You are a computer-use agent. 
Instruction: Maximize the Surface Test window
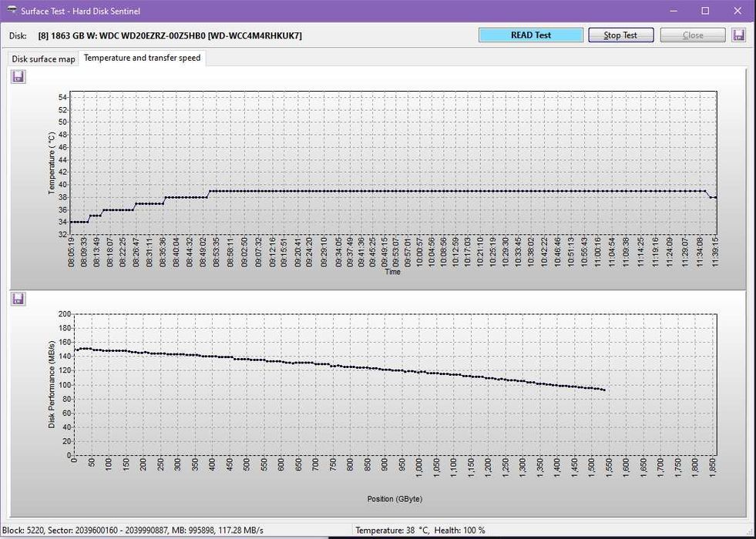pos(705,11)
